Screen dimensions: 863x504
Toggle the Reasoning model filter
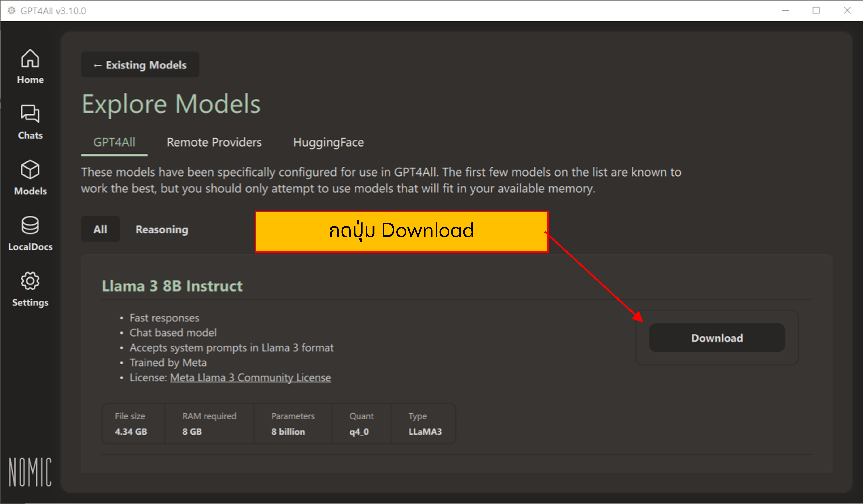click(162, 229)
